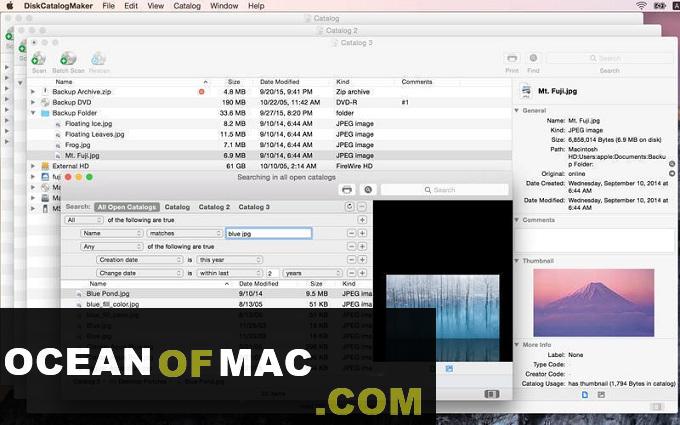
Task: Expand the Backup DVD row
Action: [33, 102]
